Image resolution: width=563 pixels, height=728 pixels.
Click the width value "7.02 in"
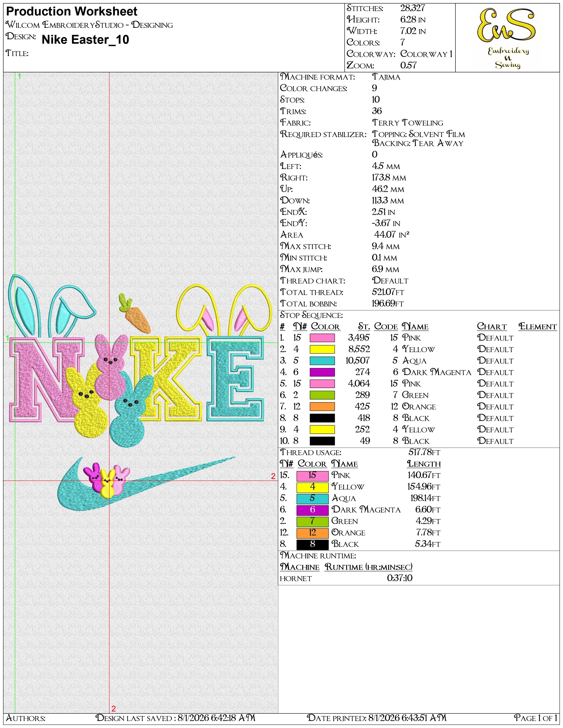coord(413,31)
